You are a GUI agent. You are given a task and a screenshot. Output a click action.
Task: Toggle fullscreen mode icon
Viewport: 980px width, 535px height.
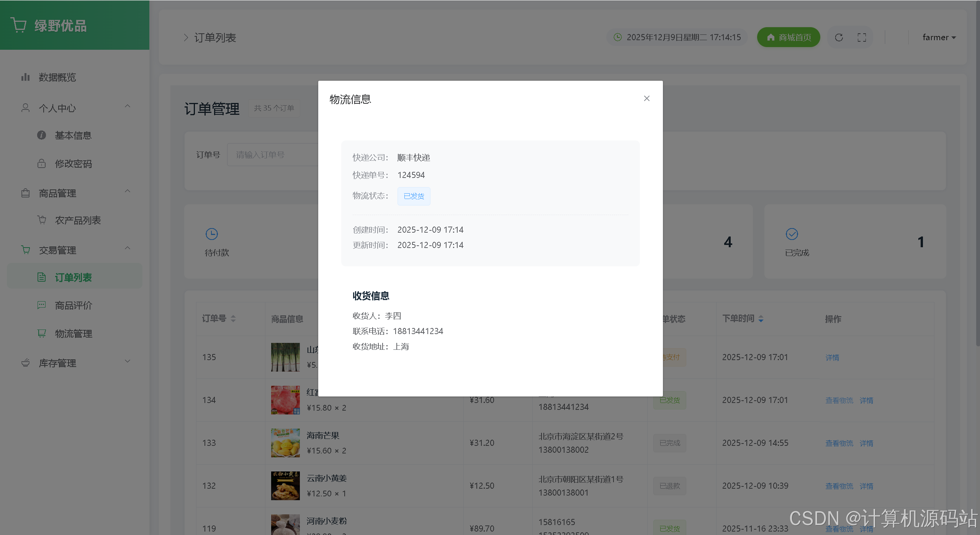(862, 38)
